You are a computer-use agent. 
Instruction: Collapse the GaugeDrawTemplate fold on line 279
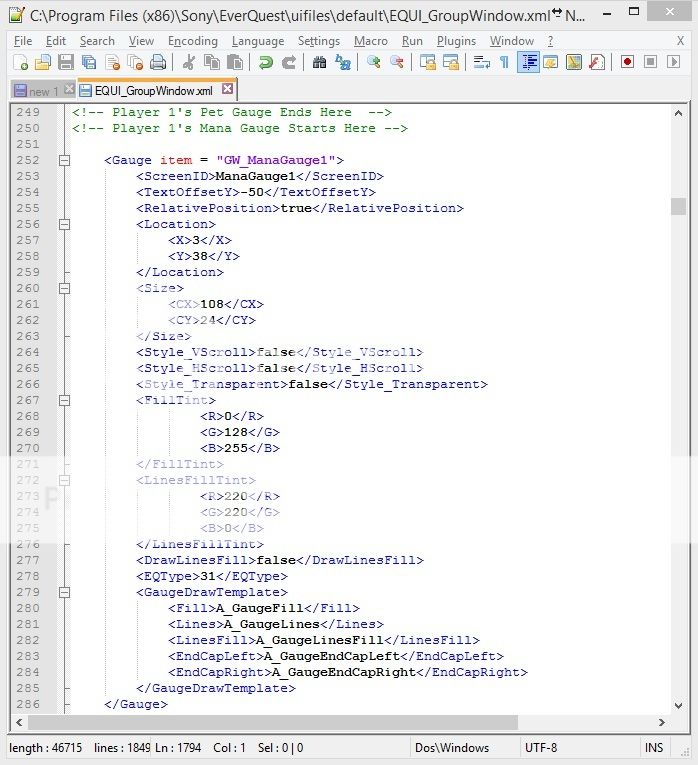pos(65,592)
